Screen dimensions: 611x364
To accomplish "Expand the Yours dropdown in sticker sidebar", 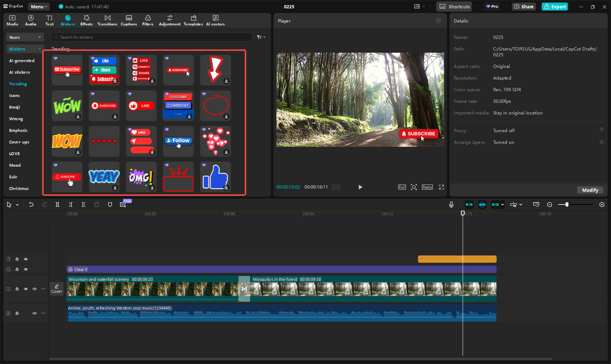I will coord(25,37).
